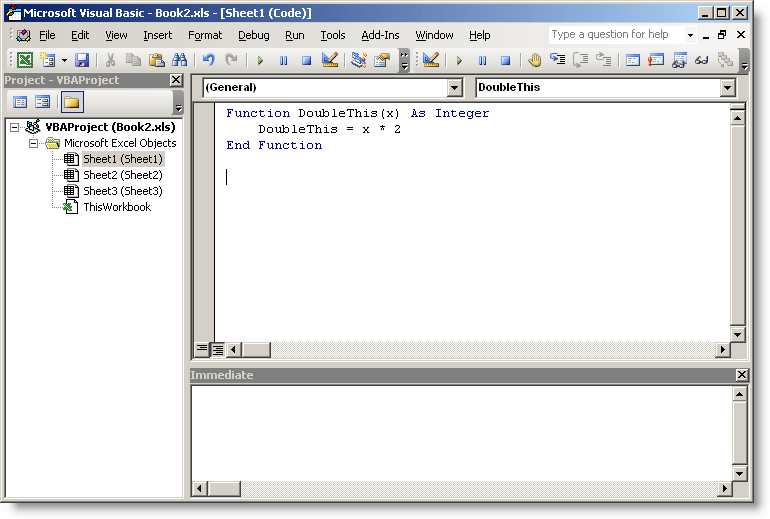The width and height of the screenshot is (770, 519).
Task: Open the Debug menu
Action: [x=253, y=35]
